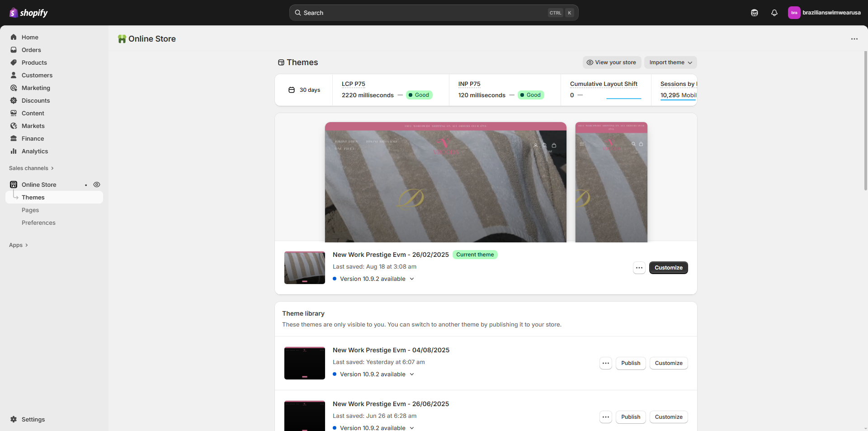Open Preferences under Online Store
868x431 pixels.
pyautogui.click(x=38, y=223)
